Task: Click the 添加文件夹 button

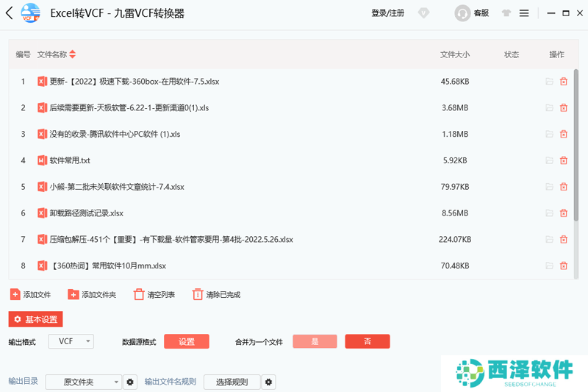Action: pyautogui.click(x=92, y=294)
